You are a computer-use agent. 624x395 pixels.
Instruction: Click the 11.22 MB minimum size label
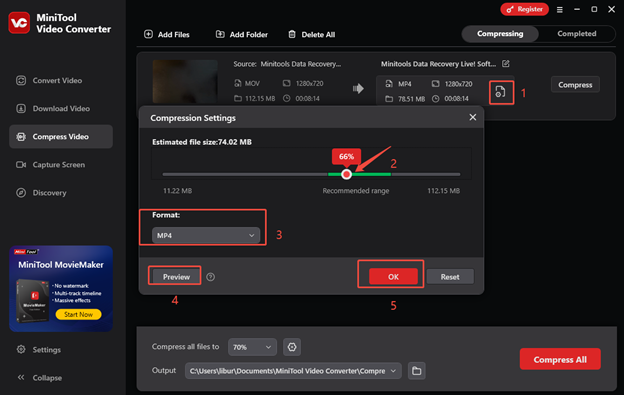pos(177,191)
